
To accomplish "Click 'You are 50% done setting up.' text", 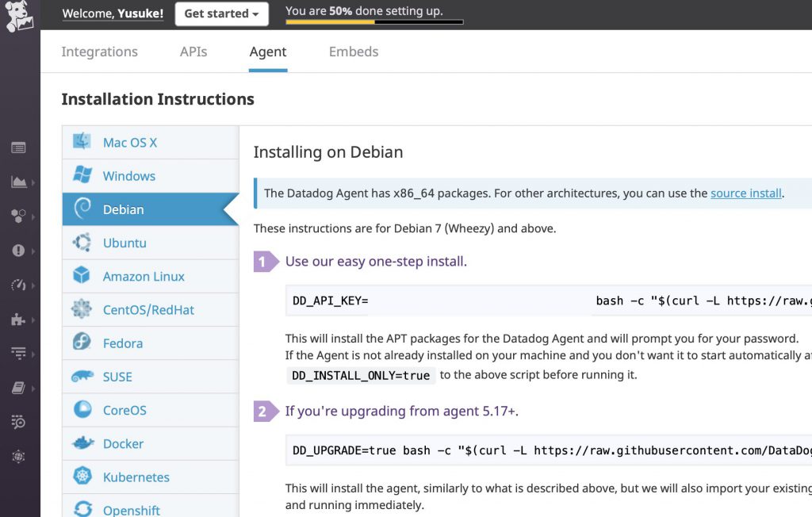I will click(364, 11).
